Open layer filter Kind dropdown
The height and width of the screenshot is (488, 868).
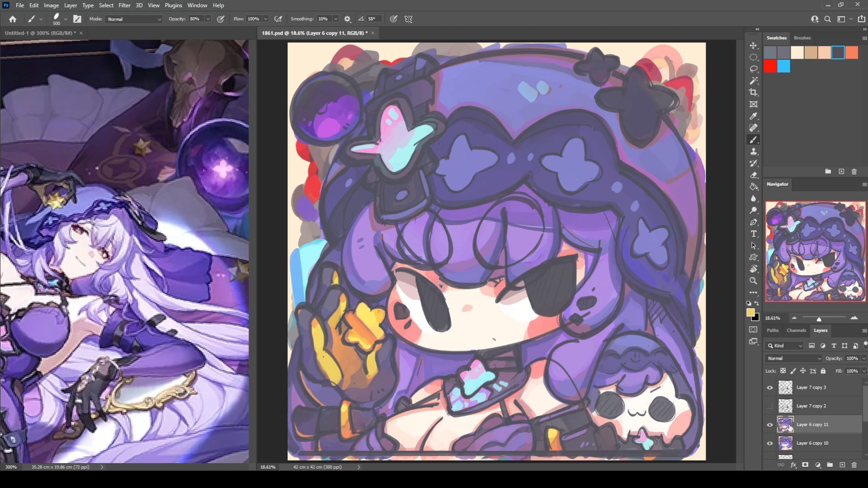pos(785,346)
